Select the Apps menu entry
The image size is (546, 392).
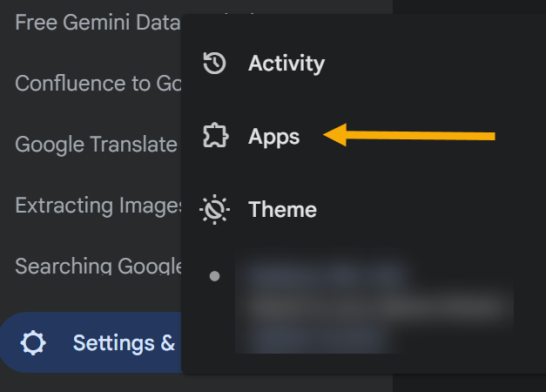point(273,136)
